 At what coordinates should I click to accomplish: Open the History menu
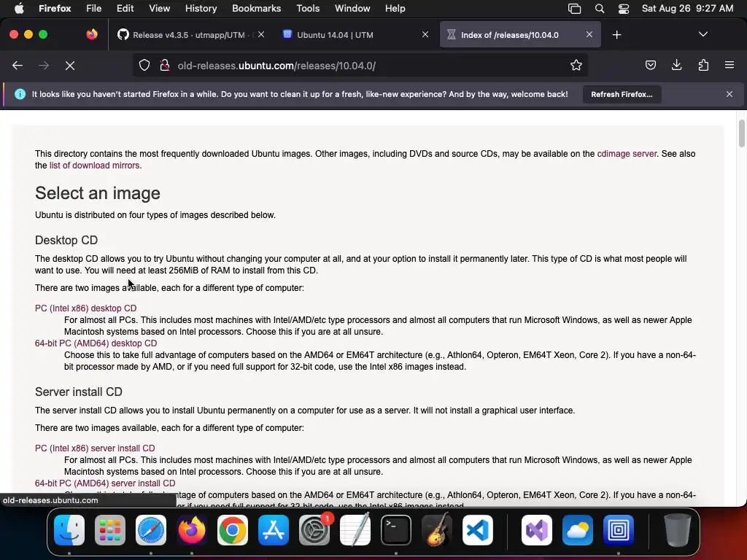click(201, 9)
